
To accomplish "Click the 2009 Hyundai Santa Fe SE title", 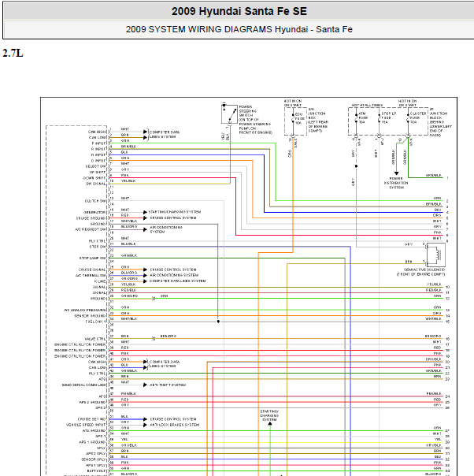I will (236, 12).
